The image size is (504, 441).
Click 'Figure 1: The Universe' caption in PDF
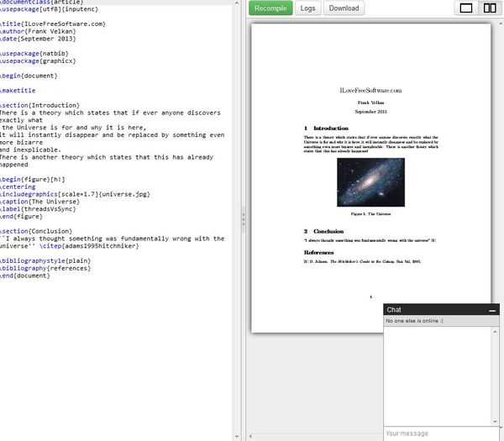(x=370, y=214)
